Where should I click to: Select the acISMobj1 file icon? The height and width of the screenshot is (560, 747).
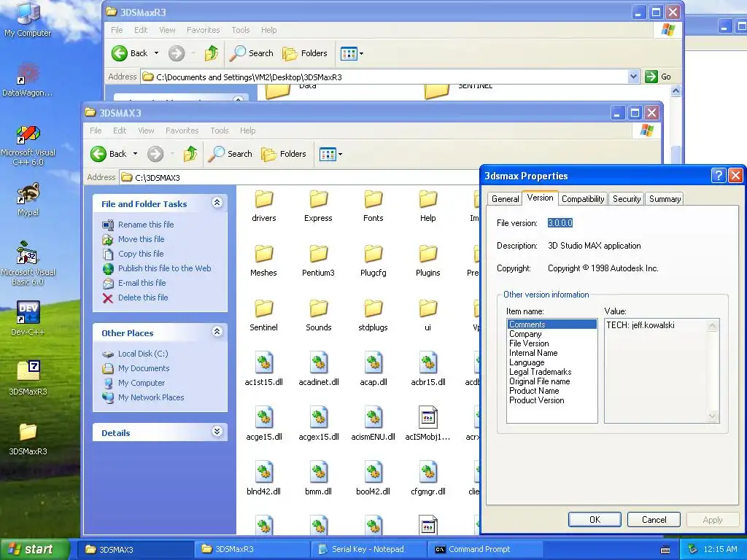click(x=427, y=424)
